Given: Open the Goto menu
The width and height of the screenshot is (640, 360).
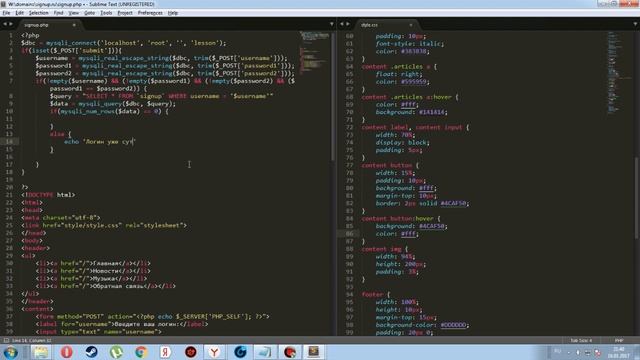Looking at the screenshot, I should click(89, 13).
